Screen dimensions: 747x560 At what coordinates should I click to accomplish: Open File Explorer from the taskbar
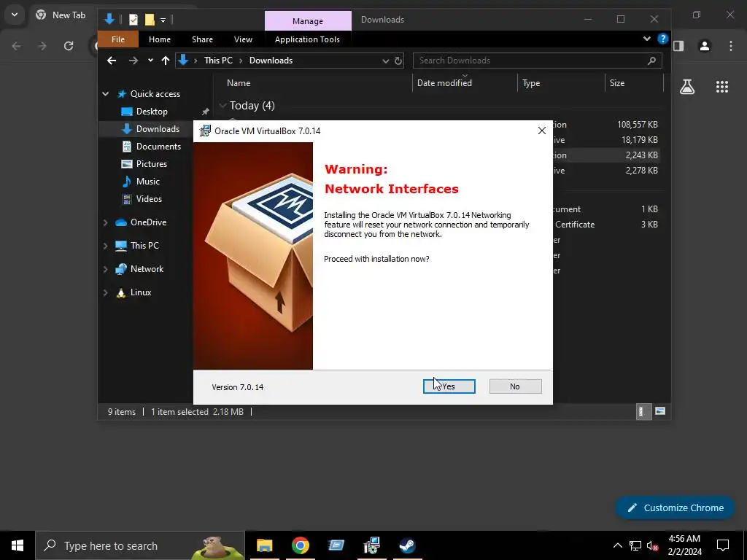[x=264, y=545]
